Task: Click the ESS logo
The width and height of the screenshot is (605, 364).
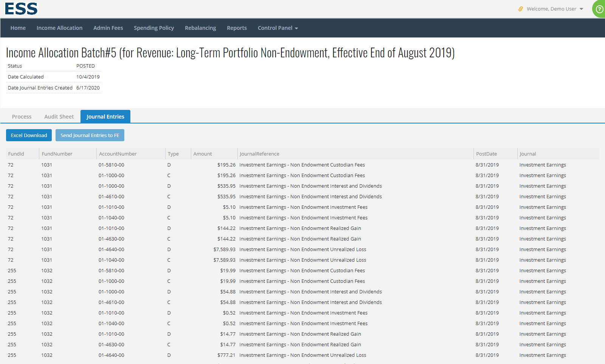Action: click(21, 8)
